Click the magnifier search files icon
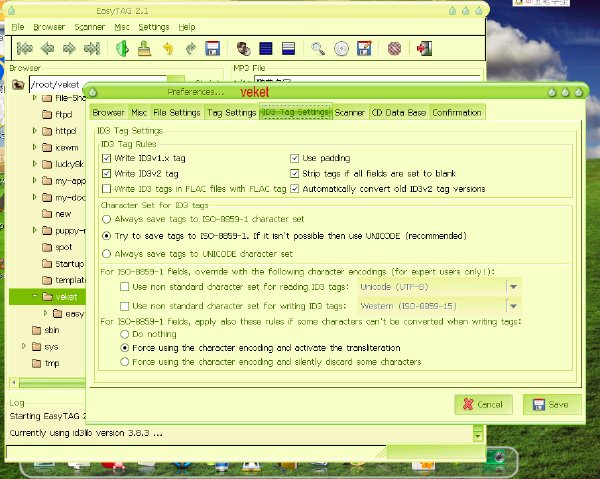 318,49
